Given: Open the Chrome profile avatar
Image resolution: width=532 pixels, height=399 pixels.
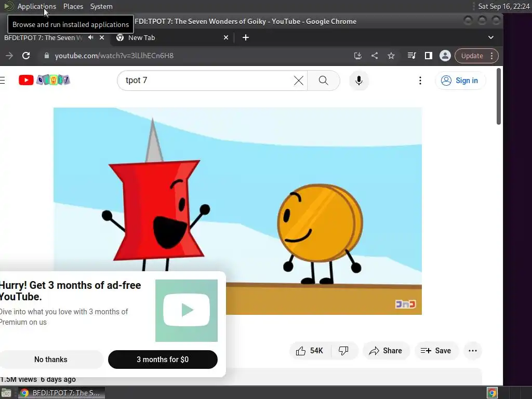Looking at the screenshot, I should point(445,56).
